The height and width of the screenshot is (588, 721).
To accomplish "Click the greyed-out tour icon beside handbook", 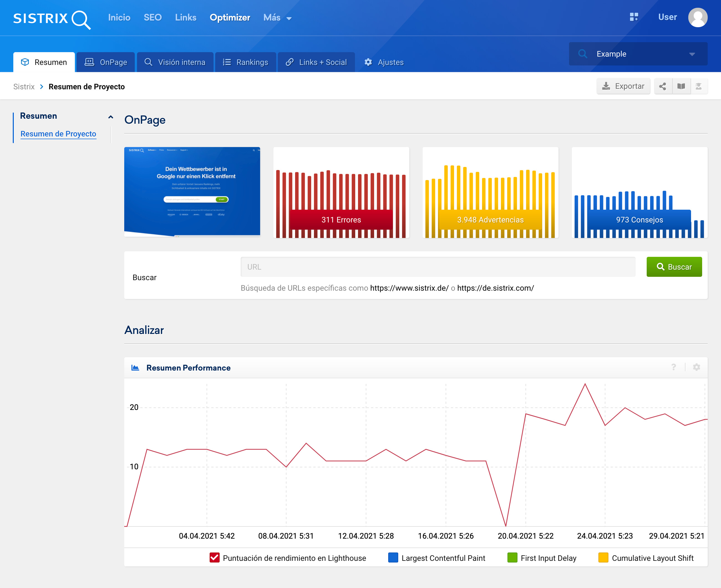I will coord(699,86).
